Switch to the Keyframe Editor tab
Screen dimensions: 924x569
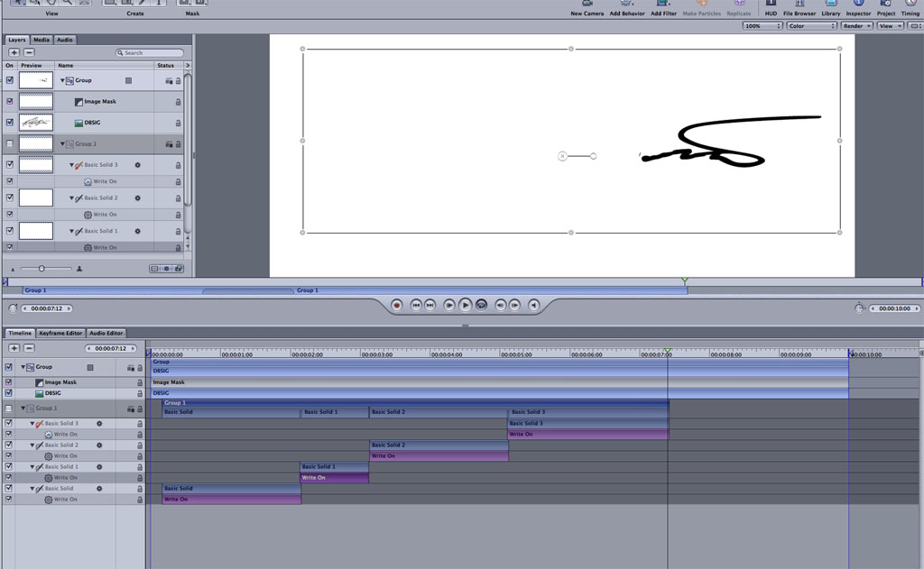(60, 334)
